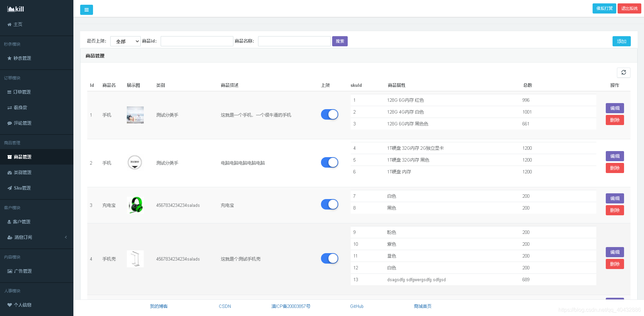Click the comment bubble icon for 评论管理
This screenshot has height=316, width=644.
[x=9, y=123]
